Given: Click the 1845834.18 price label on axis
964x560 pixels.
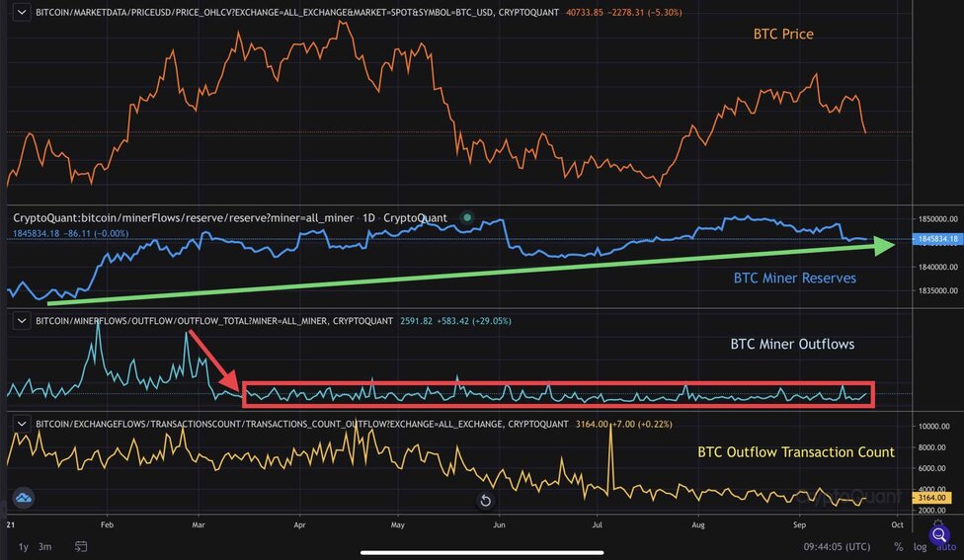Looking at the screenshot, I should [937, 239].
